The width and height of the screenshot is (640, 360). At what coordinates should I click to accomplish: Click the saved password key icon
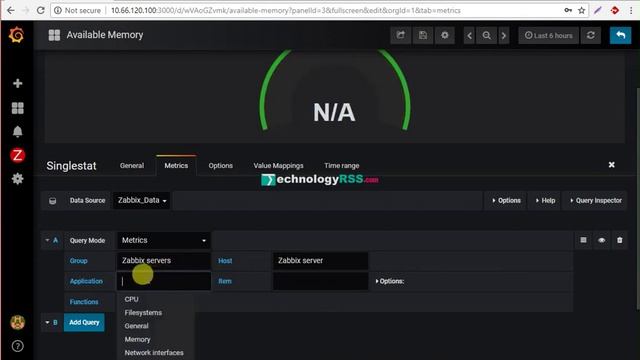[x=568, y=10]
